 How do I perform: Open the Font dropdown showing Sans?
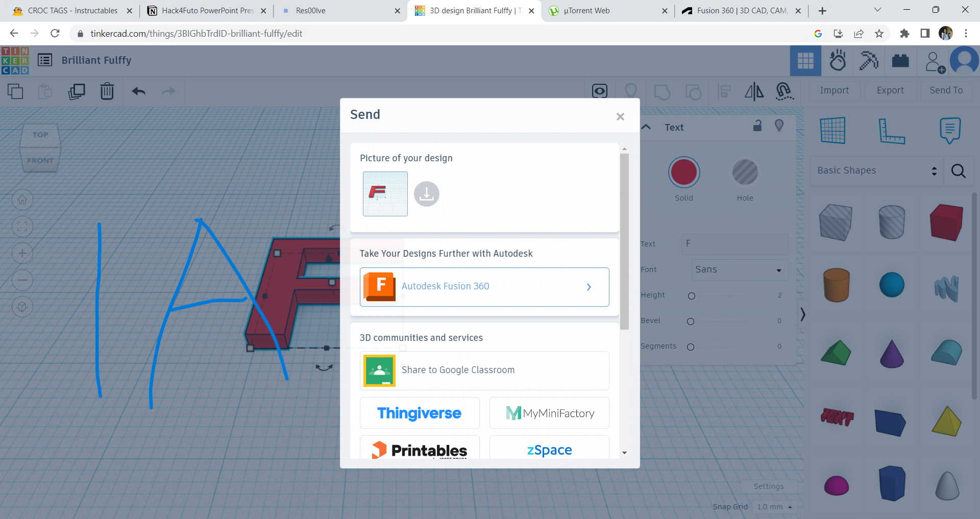739,269
